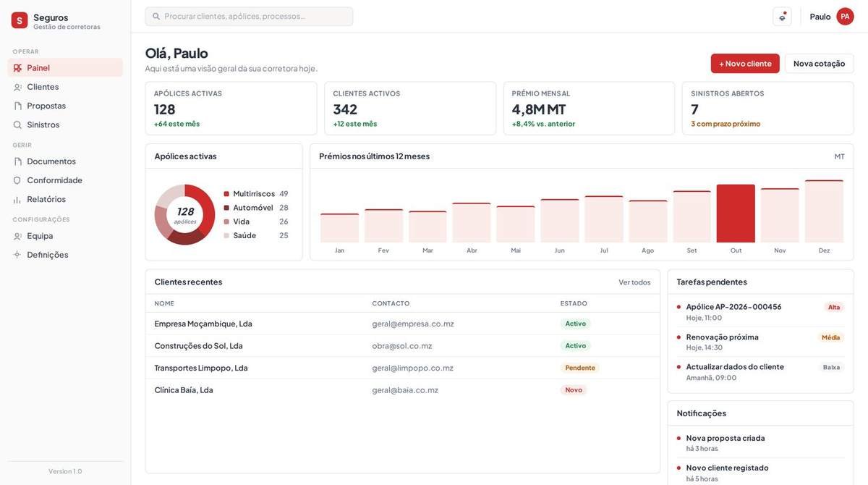Select the Clientes people icon in sidebar
This screenshot has height=485, width=868.
pyautogui.click(x=17, y=87)
